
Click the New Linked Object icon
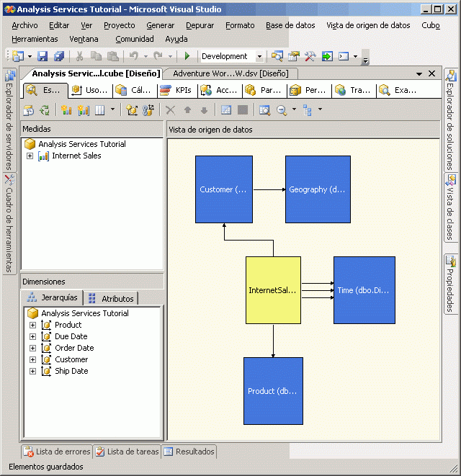tap(148, 110)
